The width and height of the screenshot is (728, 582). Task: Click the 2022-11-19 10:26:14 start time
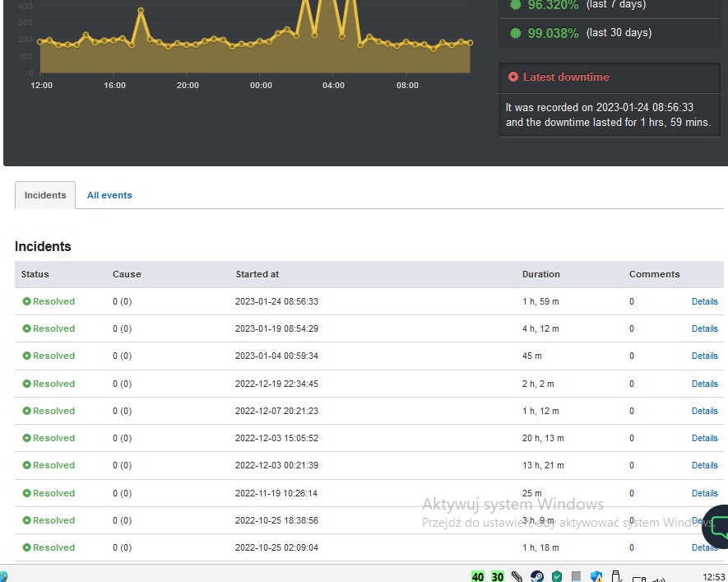(x=276, y=493)
